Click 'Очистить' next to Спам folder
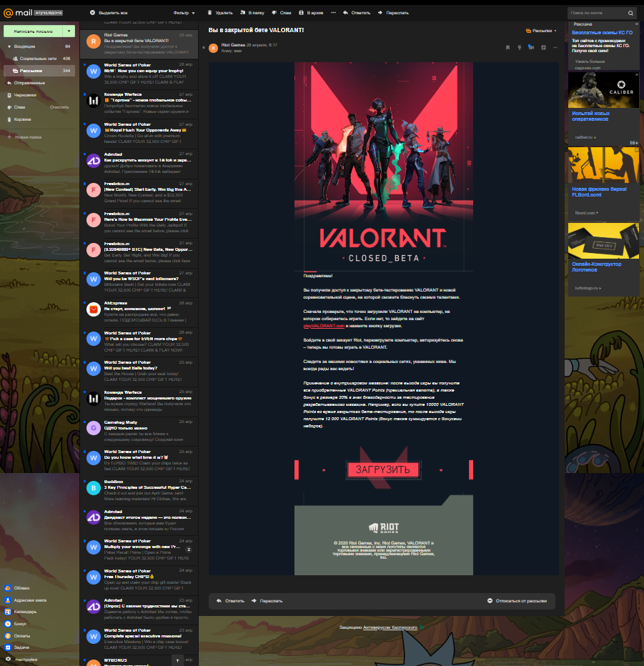Screen dimensions: 644x666 coord(59,107)
